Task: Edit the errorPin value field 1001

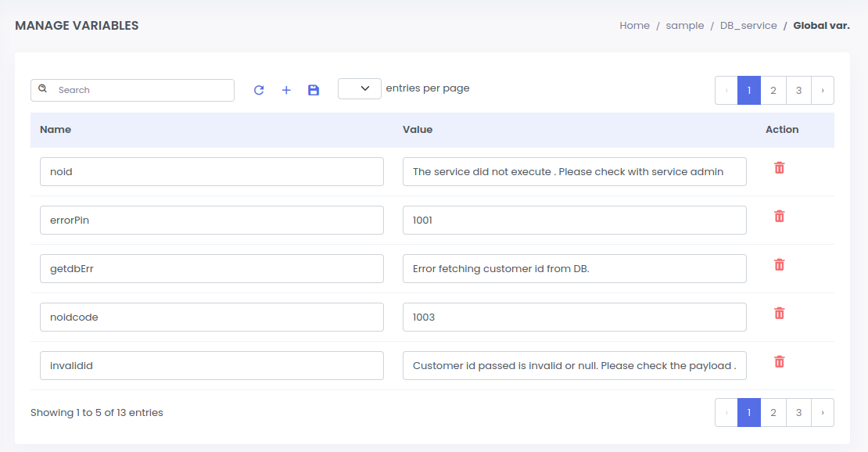Action: click(x=574, y=221)
